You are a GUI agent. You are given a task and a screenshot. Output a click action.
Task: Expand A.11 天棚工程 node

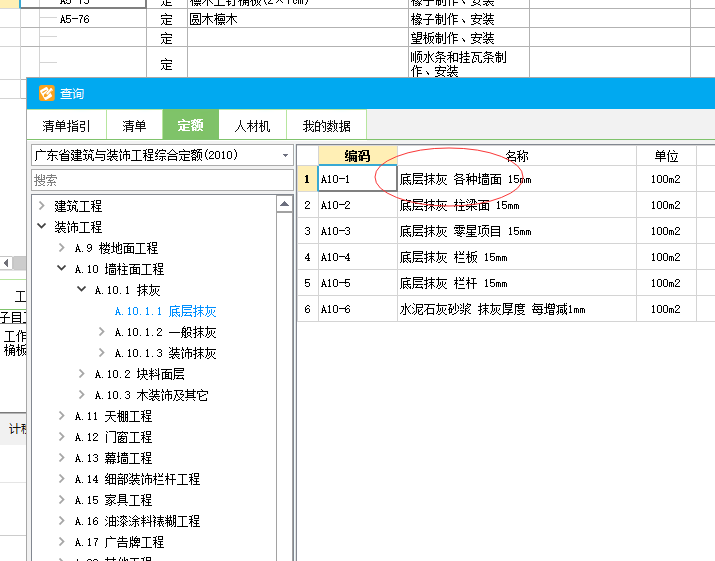point(62,416)
